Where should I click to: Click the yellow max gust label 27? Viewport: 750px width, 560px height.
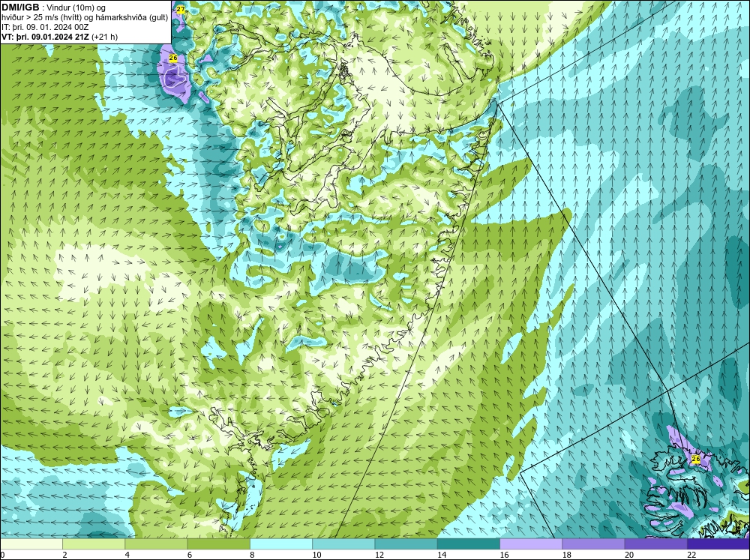[x=180, y=9]
